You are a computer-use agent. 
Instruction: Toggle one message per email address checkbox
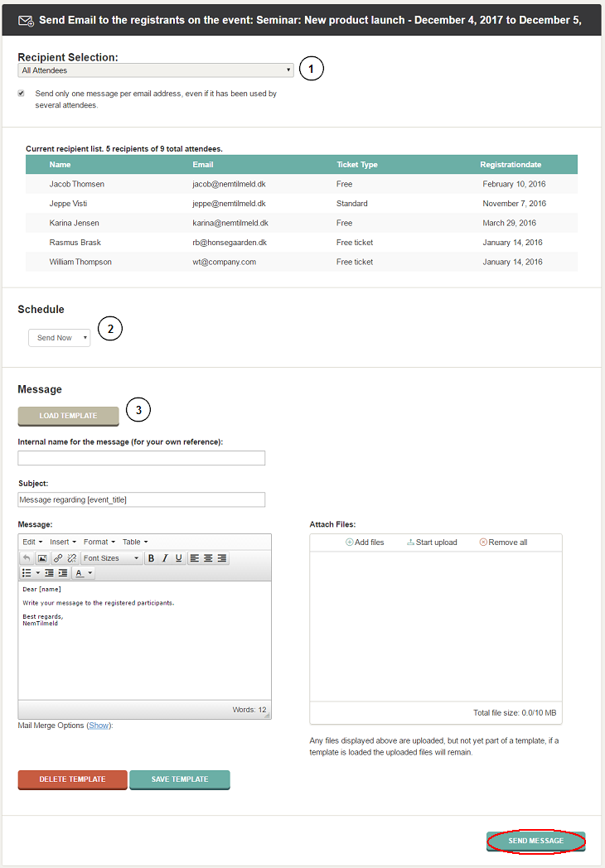(21, 93)
